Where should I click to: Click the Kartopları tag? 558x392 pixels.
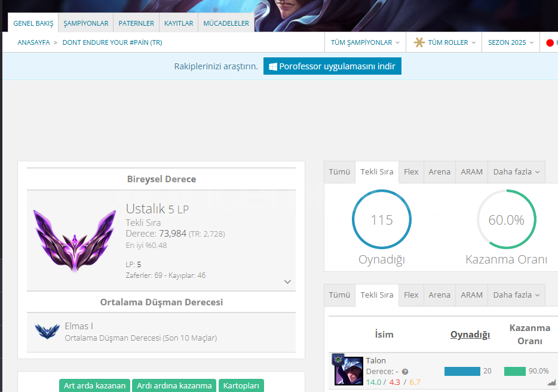click(241, 385)
